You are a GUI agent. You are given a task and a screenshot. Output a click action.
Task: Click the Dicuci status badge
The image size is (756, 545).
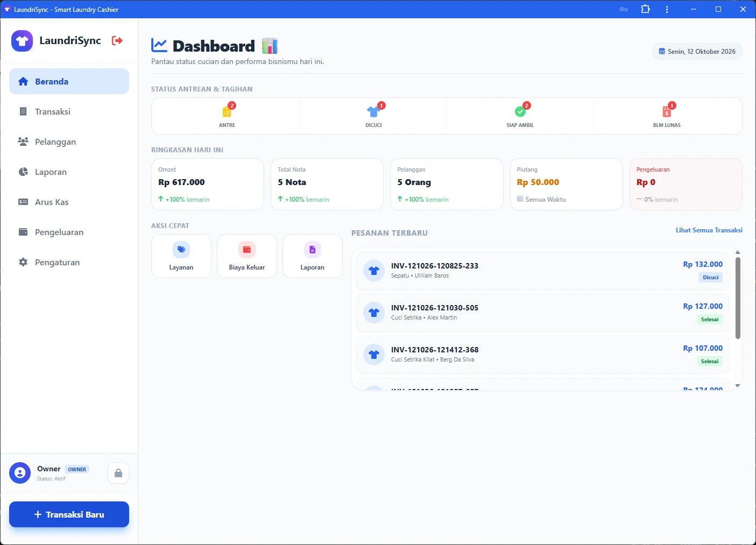[x=710, y=278]
